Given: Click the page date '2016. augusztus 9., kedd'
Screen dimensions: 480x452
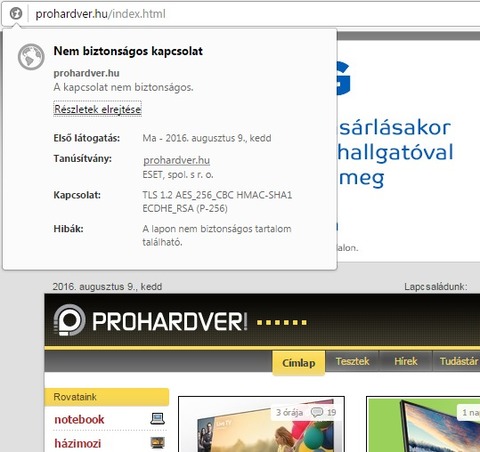Looking at the screenshot, I should (107, 287).
